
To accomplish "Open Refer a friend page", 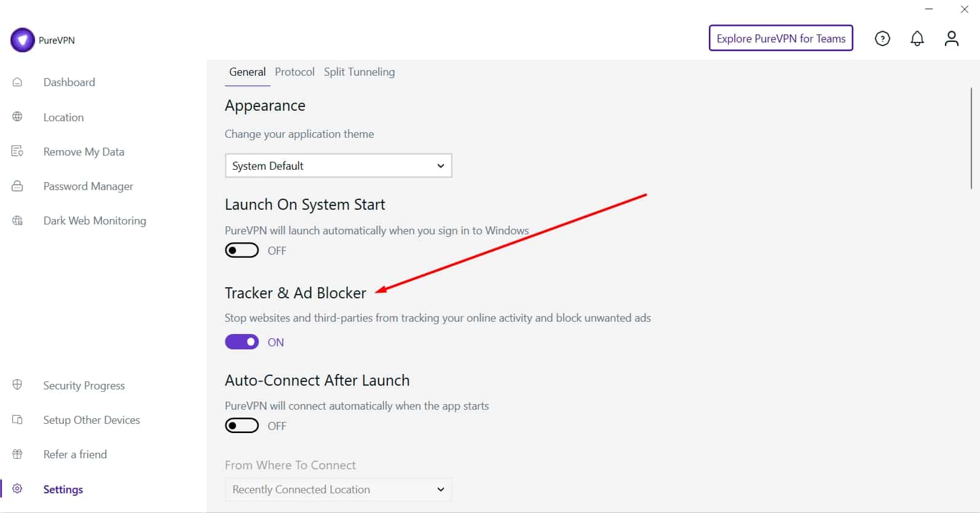I will click(75, 454).
